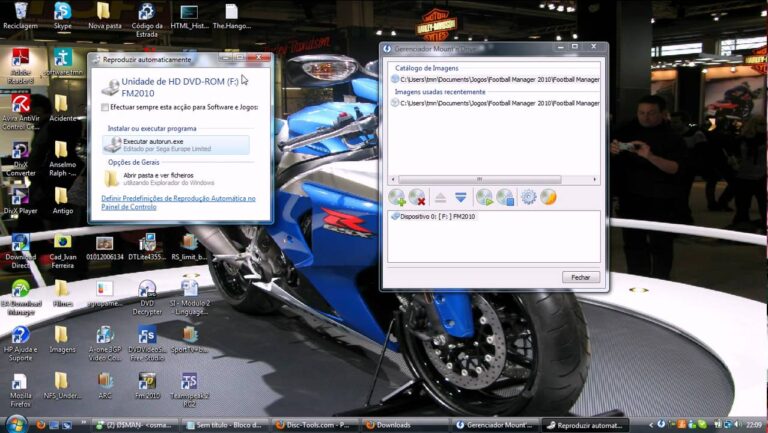Screen dimensions: 768x433
Task: Click the Skype desktop icon
Action: (x=63, y=16)
